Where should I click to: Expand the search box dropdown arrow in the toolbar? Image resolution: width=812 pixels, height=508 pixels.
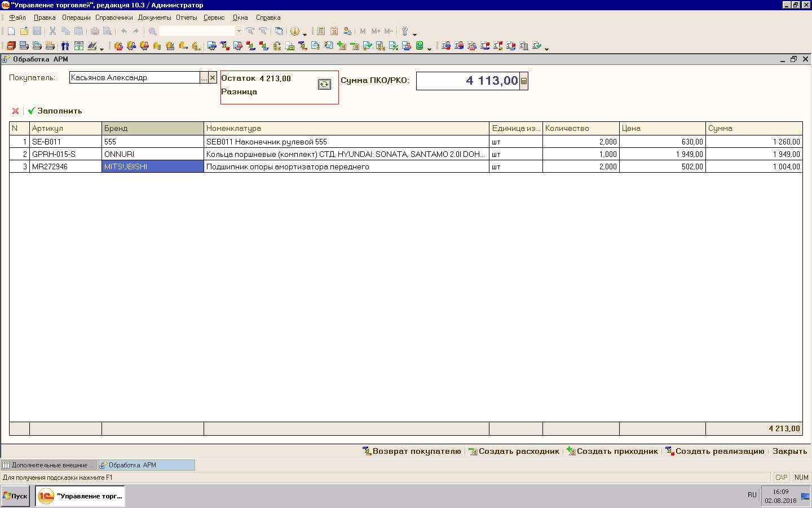pyautogui.click(x=239, y=32)
